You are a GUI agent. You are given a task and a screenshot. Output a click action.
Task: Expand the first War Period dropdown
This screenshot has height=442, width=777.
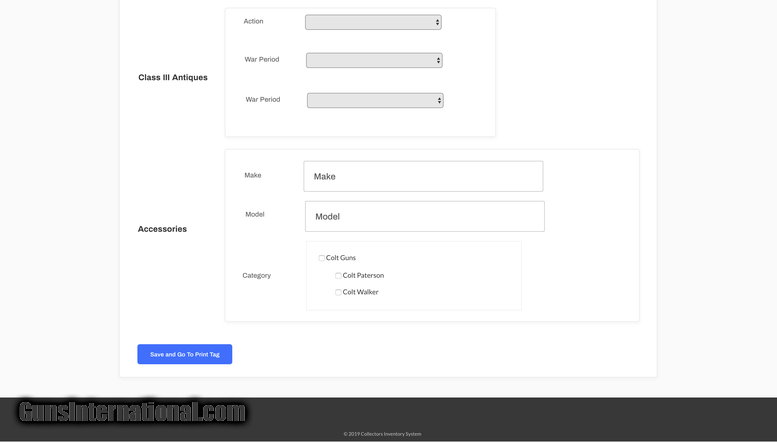[373, 60]
